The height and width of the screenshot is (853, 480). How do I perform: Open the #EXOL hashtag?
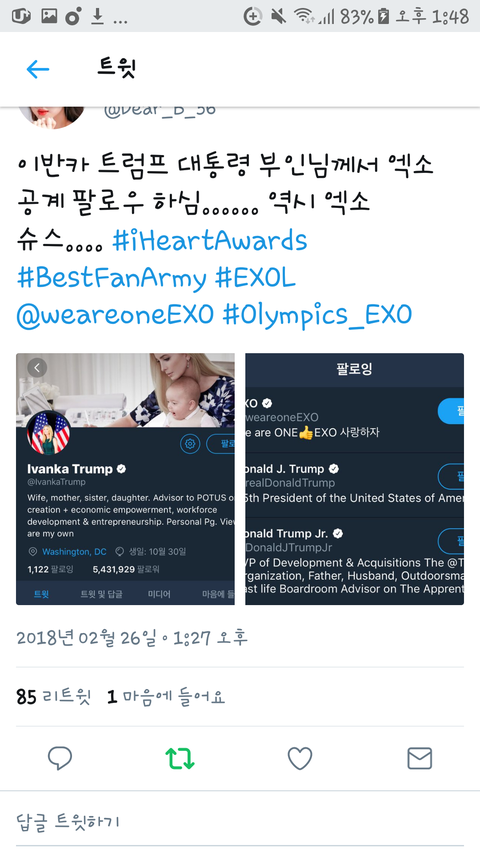[255, 278]
